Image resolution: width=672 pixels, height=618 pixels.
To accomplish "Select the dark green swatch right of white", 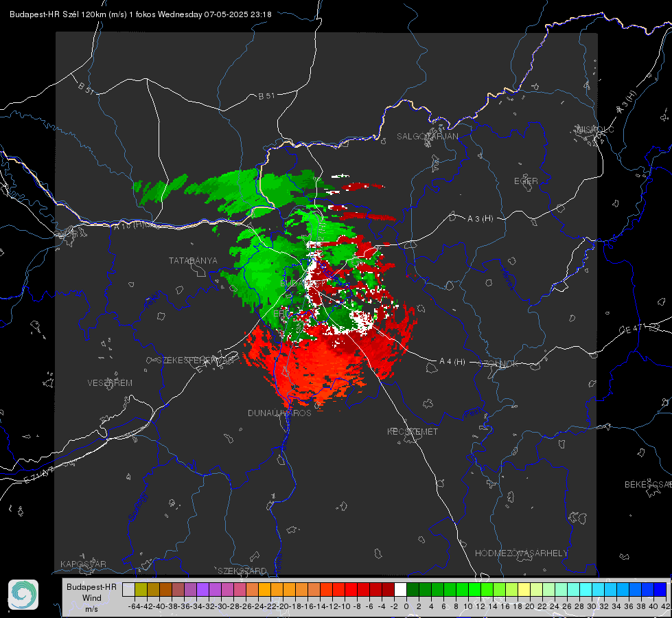I will point(413,589).
